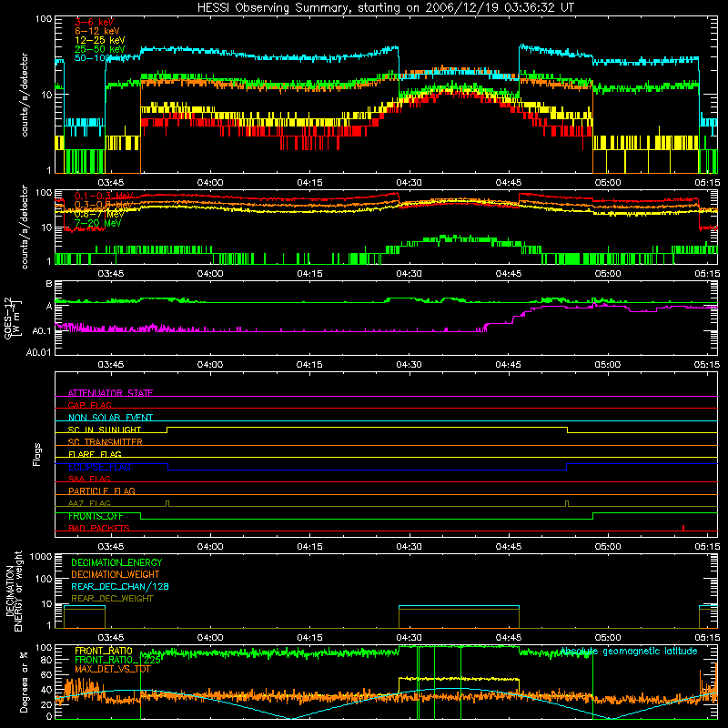Click '04:00' tick label under the Flags panel
Image resolution: width=728 pixels, height=728 pixels.
pos(210,547)
